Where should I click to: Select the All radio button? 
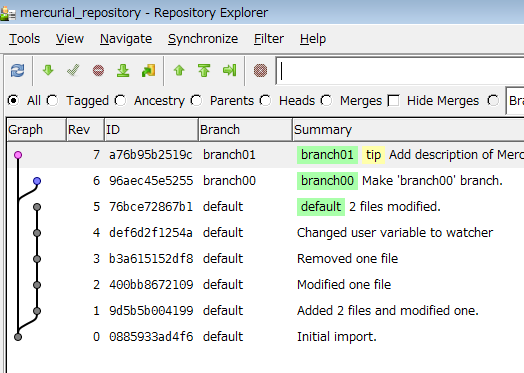[x=13, y=100]
